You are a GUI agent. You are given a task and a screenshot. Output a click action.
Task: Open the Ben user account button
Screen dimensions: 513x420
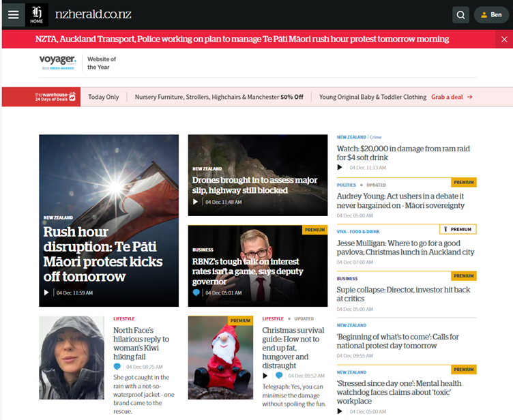[491, 15]
